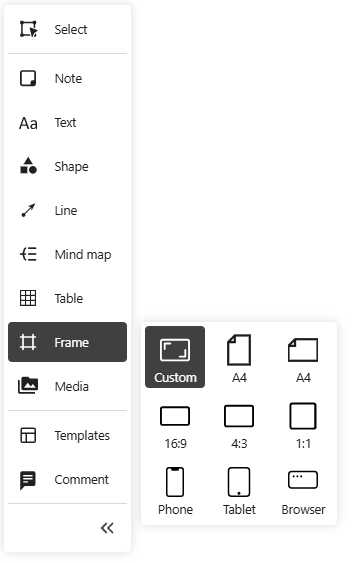Click the Frame tool in sidebar
Viewport: 361px width, 563px height.
click(x=67, y=342)
